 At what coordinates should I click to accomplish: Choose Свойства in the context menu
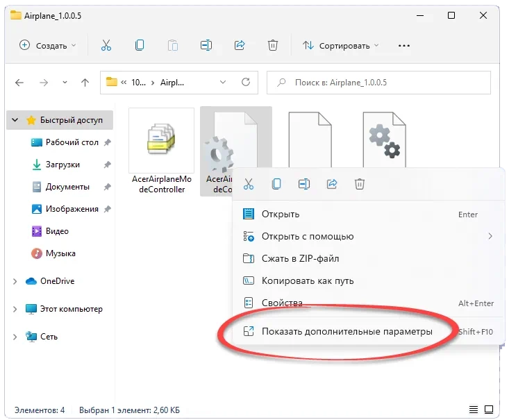(368, 303)
